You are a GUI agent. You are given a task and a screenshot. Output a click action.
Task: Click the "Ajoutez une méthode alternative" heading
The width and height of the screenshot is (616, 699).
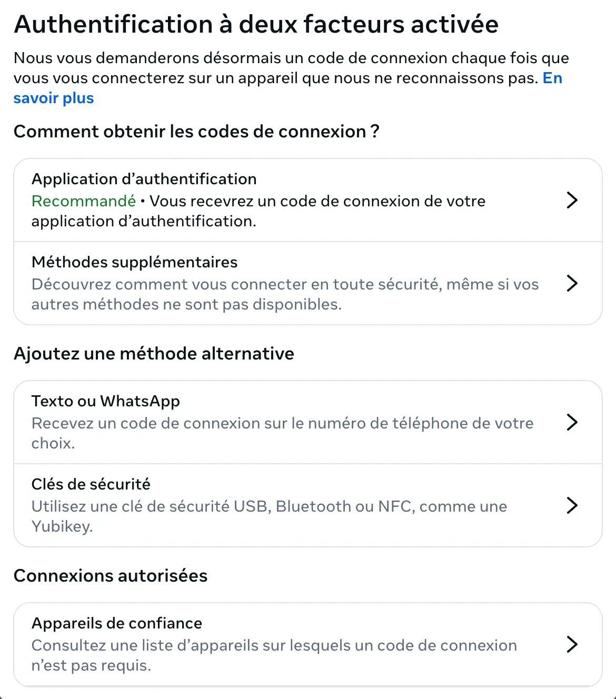click(154, 354)
